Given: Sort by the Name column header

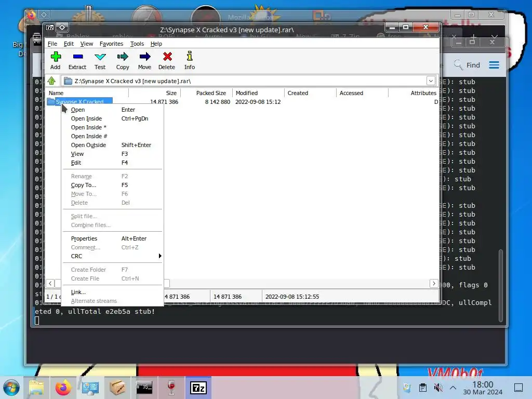Looking at the screenshot, I should (87, 93).
